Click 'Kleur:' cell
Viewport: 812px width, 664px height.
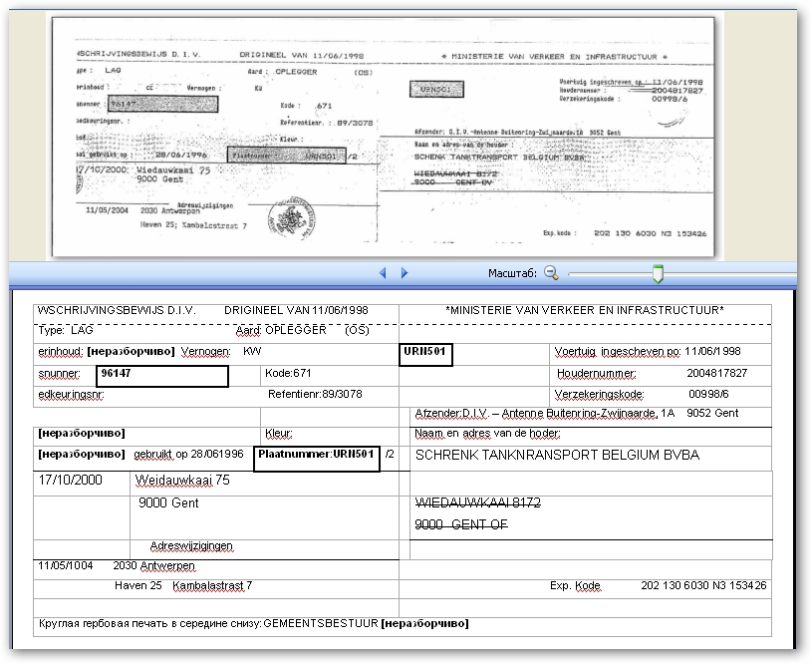[279, 434]
